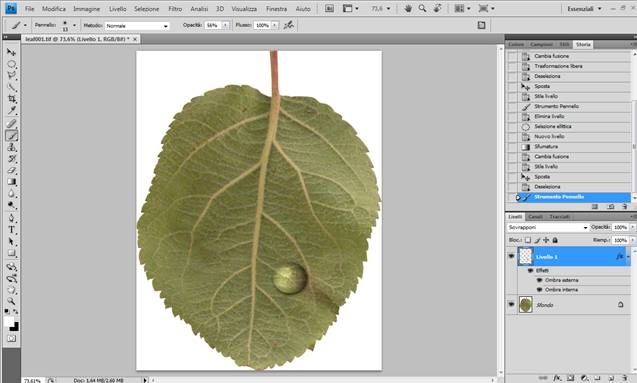Click the brush Opacità value field
The image size is (637, 383).
pos(212,25)
